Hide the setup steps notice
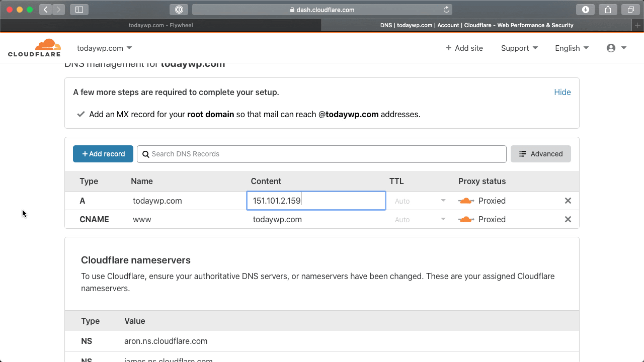This screenshot has height=362, width=644. pyautogui.click(x=562, y=92)
